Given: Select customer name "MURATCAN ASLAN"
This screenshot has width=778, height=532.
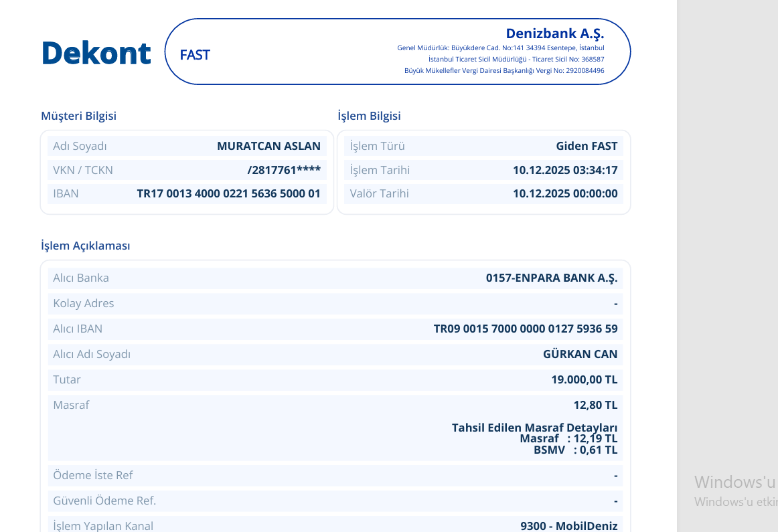Looking at the screenshot, I should click(268, 147).
